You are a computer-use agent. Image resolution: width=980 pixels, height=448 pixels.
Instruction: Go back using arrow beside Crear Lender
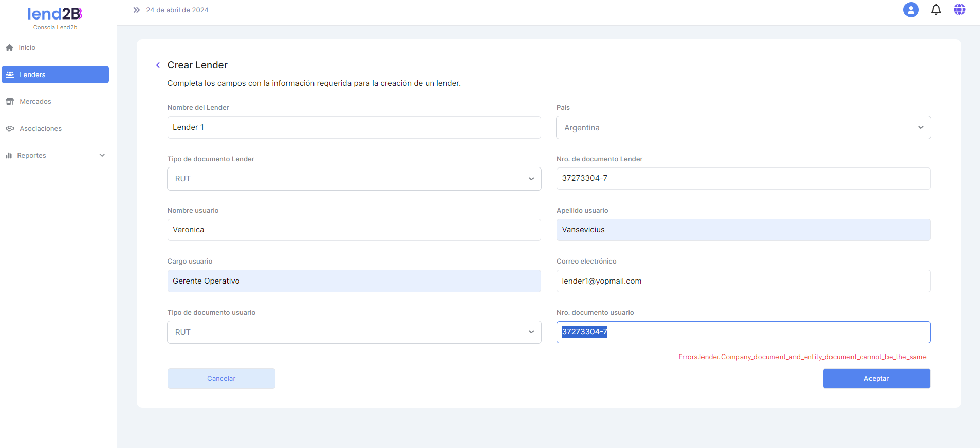click(158, 65)
